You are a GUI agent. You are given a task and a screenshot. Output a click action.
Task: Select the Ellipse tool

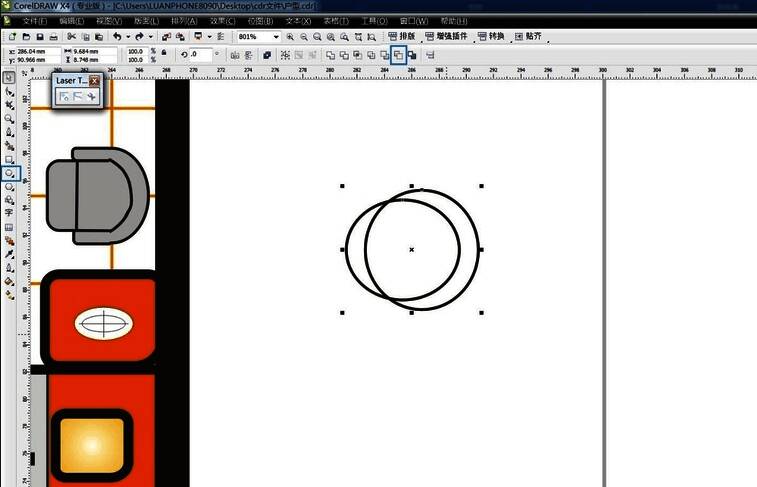click(10, 173)
